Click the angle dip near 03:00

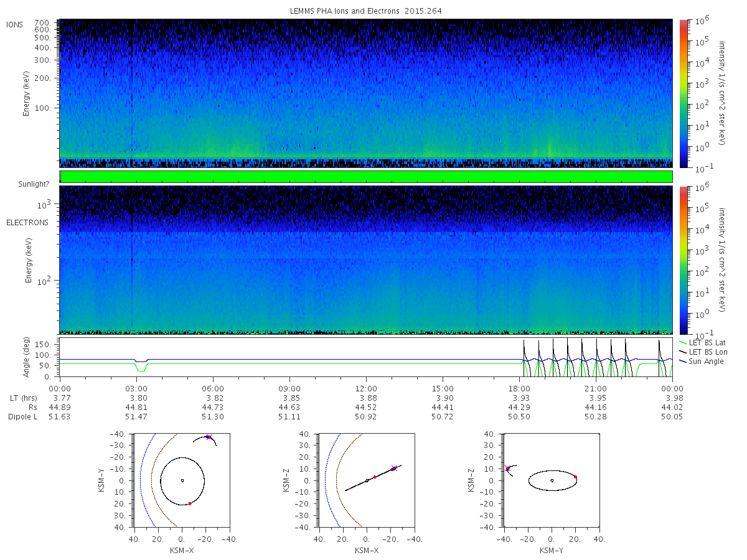[x=141, y=366]
